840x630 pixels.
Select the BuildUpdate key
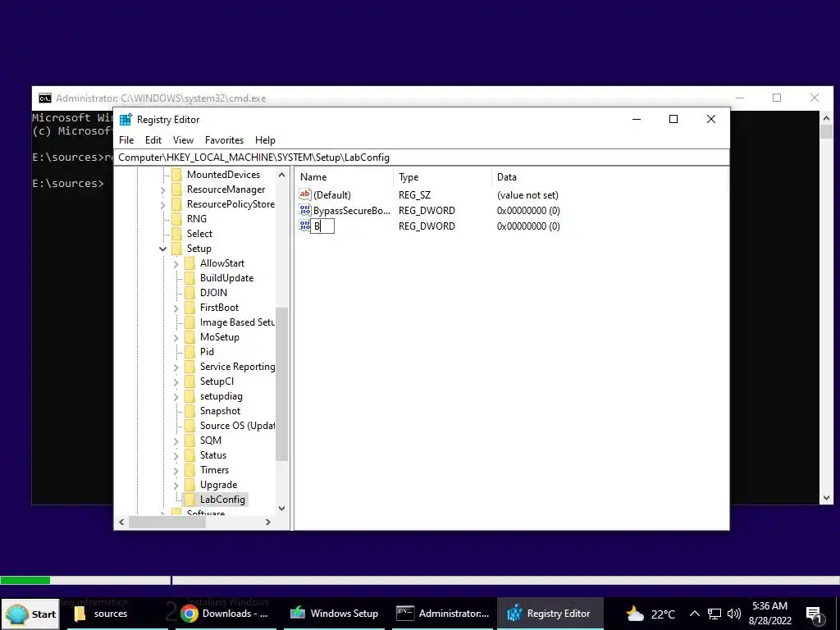[226, 278]
